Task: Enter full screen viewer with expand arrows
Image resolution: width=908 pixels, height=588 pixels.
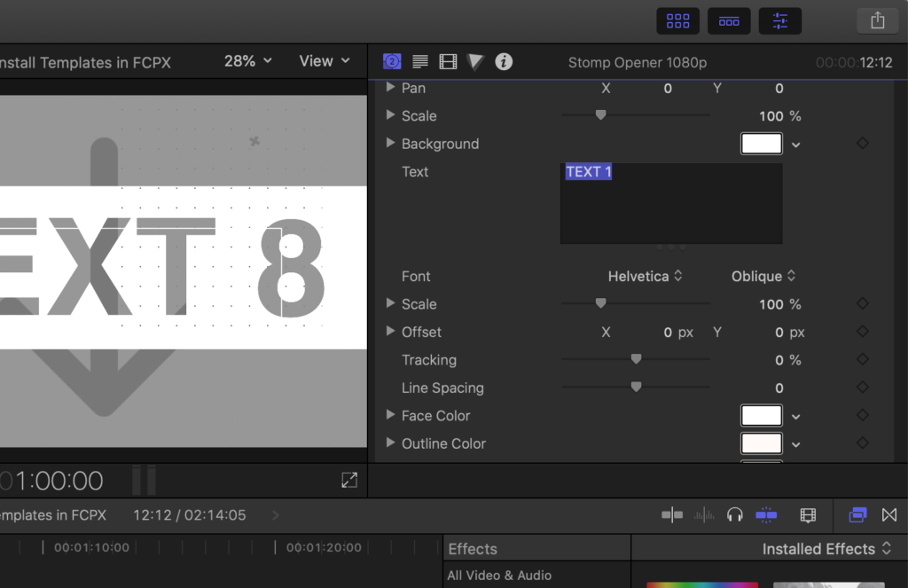Action: click(349, 480)
